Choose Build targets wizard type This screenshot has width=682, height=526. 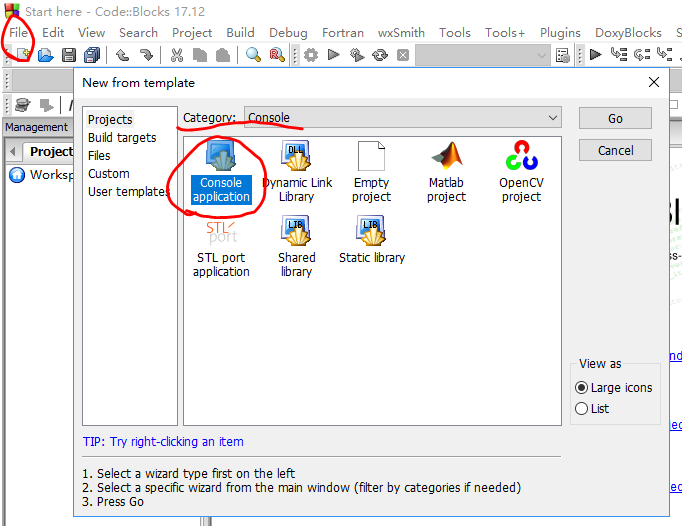pyautogui.click(x=122, y=137)
